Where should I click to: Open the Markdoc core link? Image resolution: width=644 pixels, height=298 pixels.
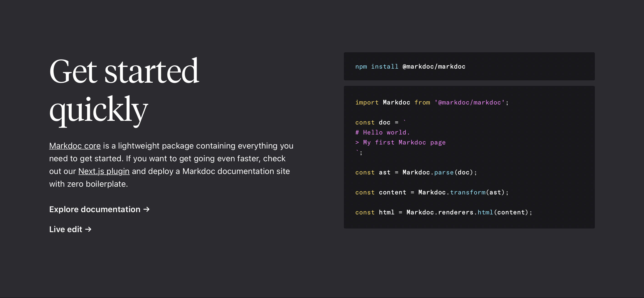click(x=75, y=146)
